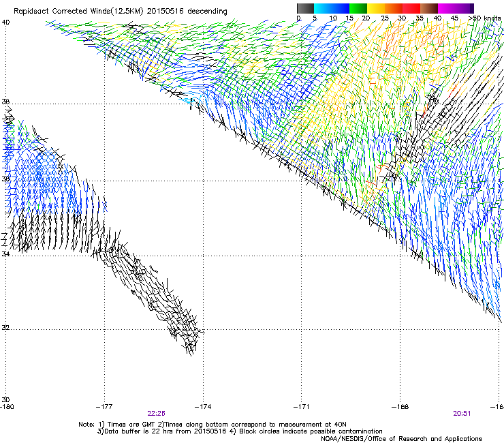This screenshot has width=504, height=443.
Task: Select the blue 10-15 knots legend swatch
Action: click(x=341, y=8)
